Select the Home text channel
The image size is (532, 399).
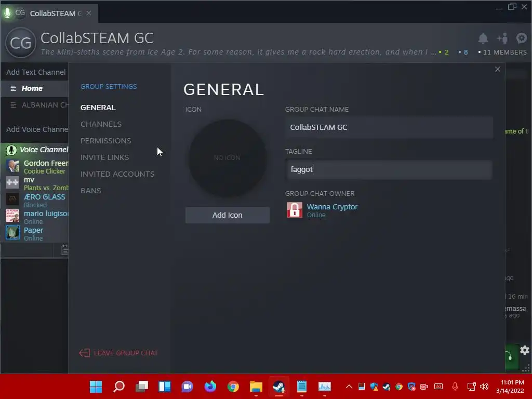(34, 88)
